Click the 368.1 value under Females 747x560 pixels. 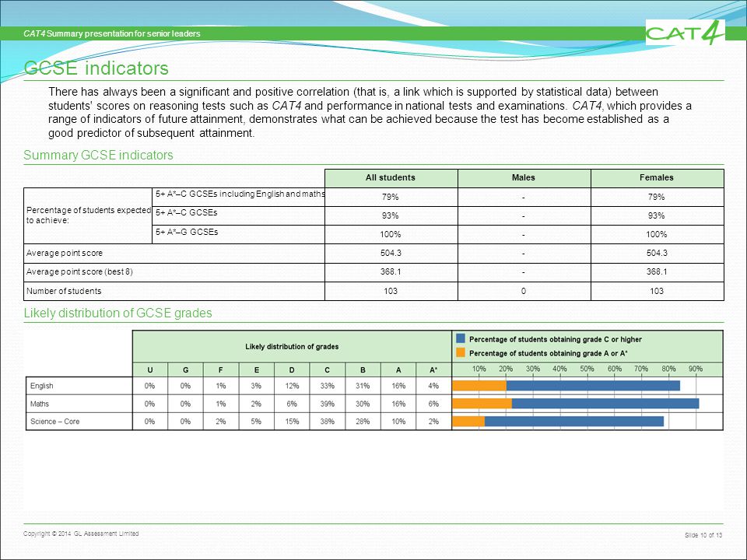coord(657,272)
